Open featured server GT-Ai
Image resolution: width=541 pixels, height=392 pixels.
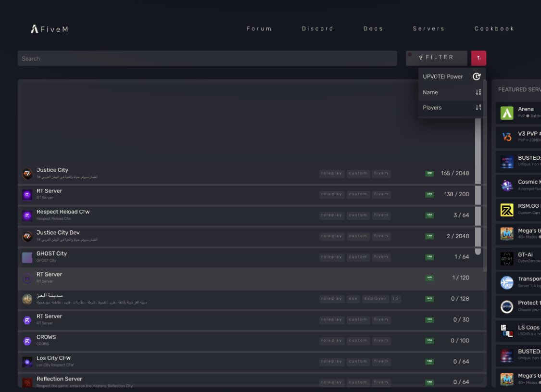coord(518,258)
